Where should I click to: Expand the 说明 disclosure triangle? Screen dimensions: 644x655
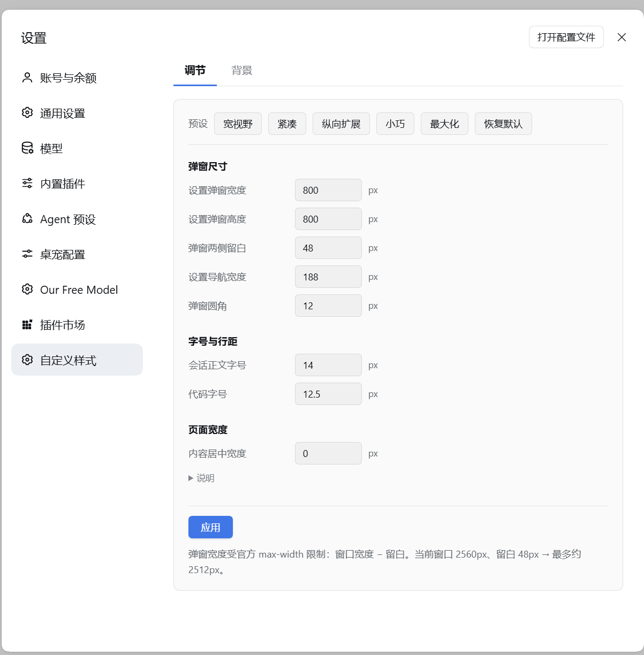(x=201, y=478)
